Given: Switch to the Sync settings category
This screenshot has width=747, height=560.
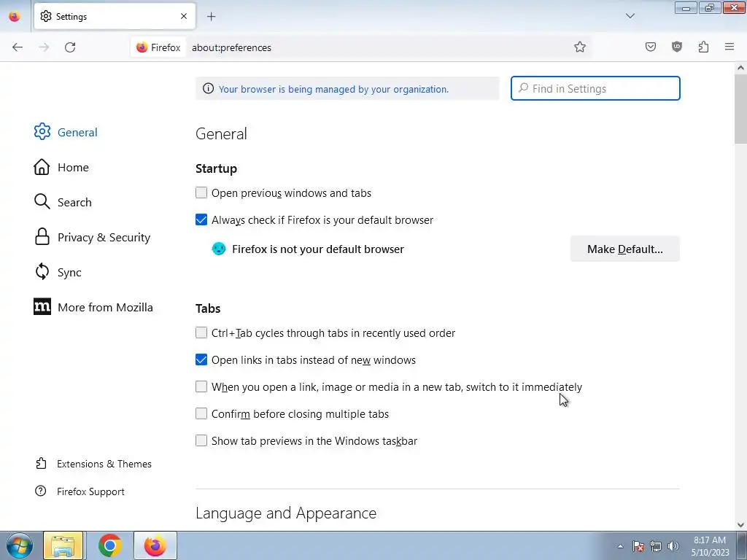Looking at the screenshot, I should [58, 272].
